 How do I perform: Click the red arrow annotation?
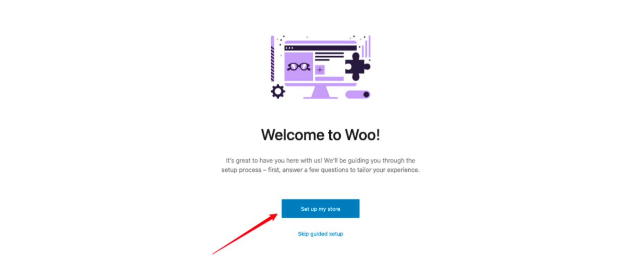[245, 234]
